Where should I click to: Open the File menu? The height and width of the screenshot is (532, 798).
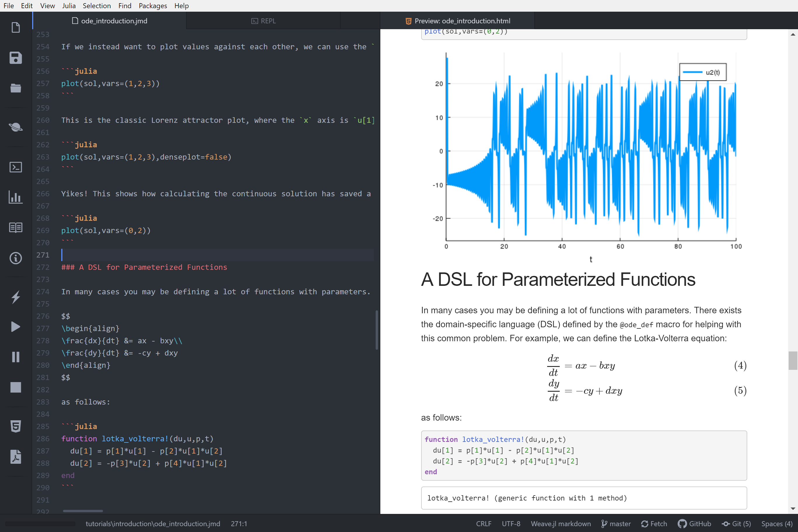(x=9, y=6)
